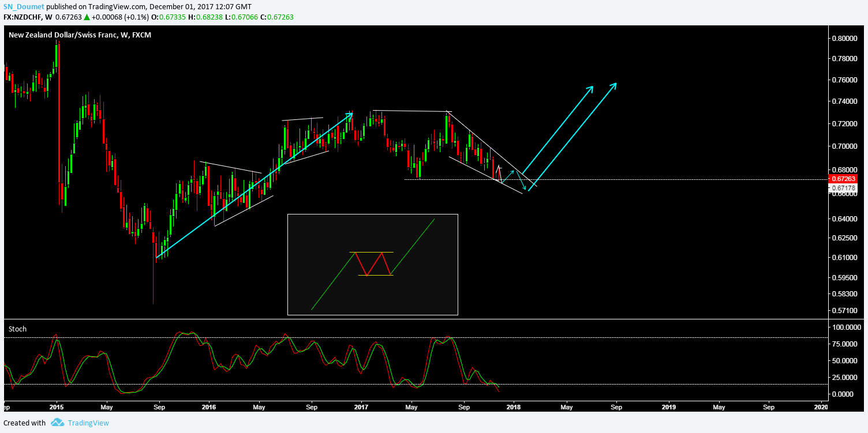Click the 0.59500 price axis label
Screen dimensions: 868x433
pos(845,278)
